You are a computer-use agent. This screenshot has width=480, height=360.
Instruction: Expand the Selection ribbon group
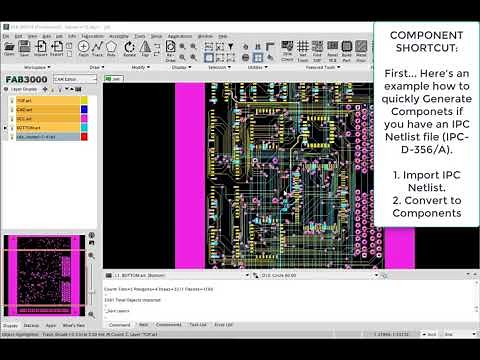coord(219,67)
